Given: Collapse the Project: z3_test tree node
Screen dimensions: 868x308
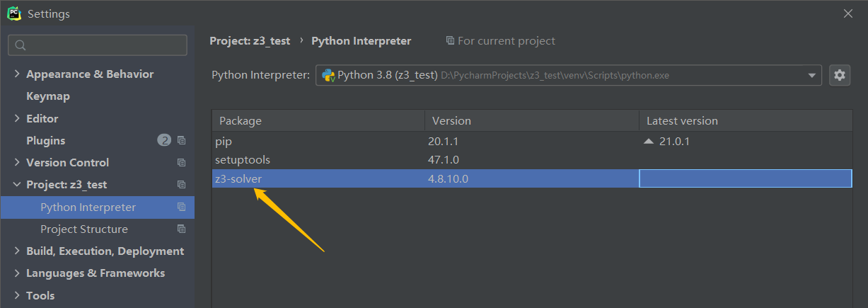Looking at the screenshot, I should [17, 185].
